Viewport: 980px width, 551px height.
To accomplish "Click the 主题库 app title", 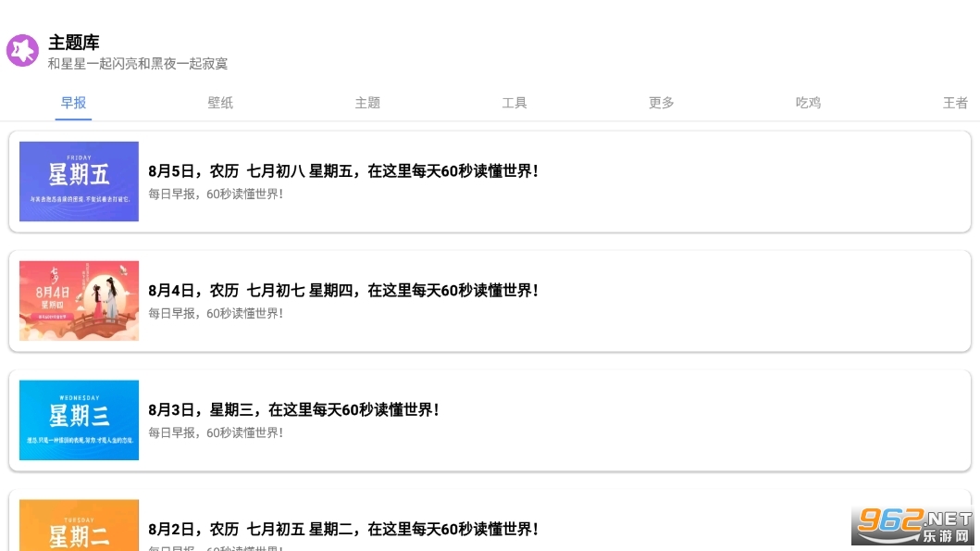I will (x=74, y=43).
